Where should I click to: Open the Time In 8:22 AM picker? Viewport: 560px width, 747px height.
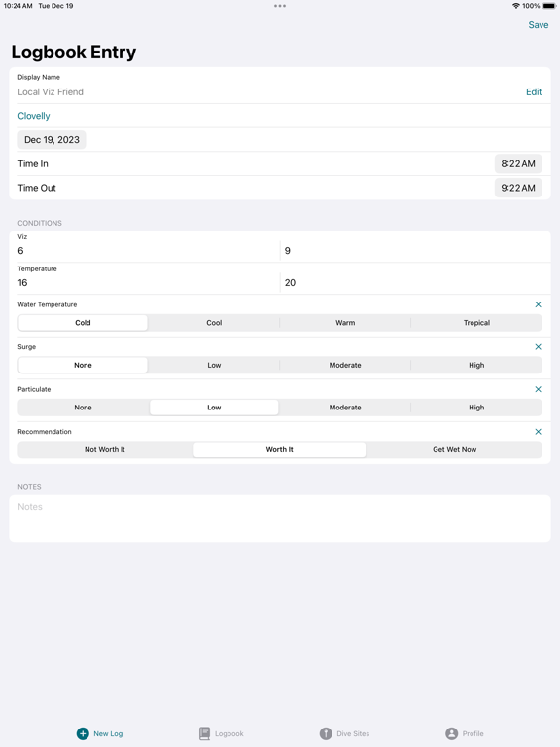[518, 163]
